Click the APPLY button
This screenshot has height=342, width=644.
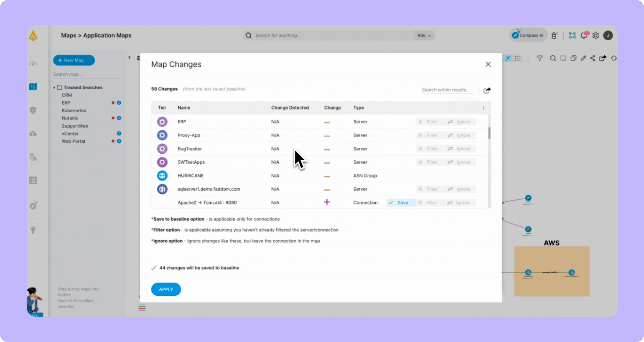(x=166, y=289)
